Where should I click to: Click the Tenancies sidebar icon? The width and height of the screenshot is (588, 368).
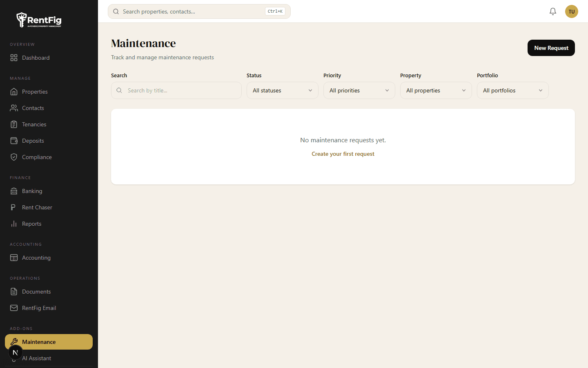coord(13,124)
